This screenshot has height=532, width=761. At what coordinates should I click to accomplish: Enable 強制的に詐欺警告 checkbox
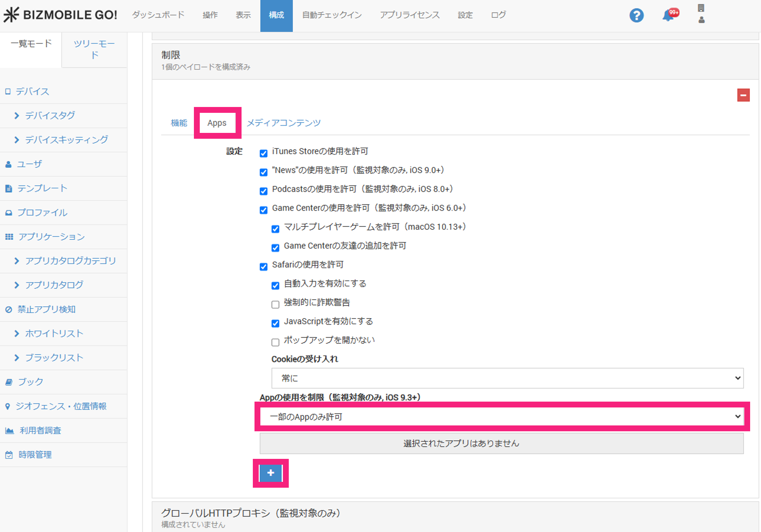275,304
